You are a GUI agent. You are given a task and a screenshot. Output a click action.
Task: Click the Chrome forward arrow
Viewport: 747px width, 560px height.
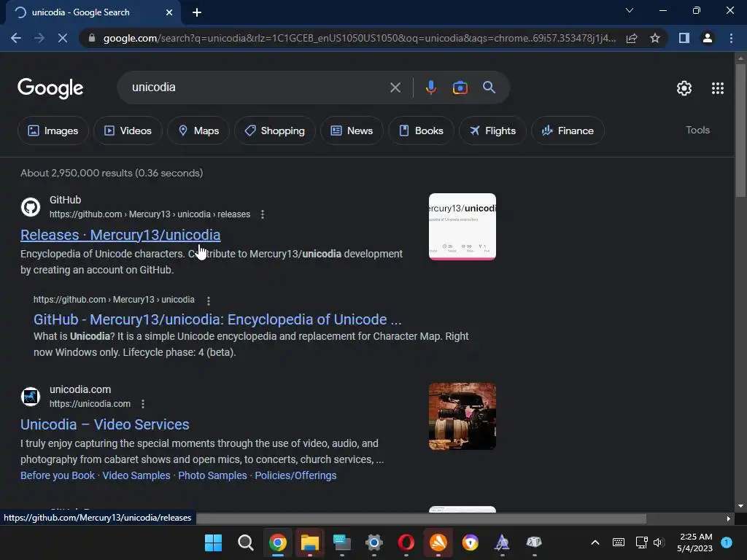[x=39, y=38]
